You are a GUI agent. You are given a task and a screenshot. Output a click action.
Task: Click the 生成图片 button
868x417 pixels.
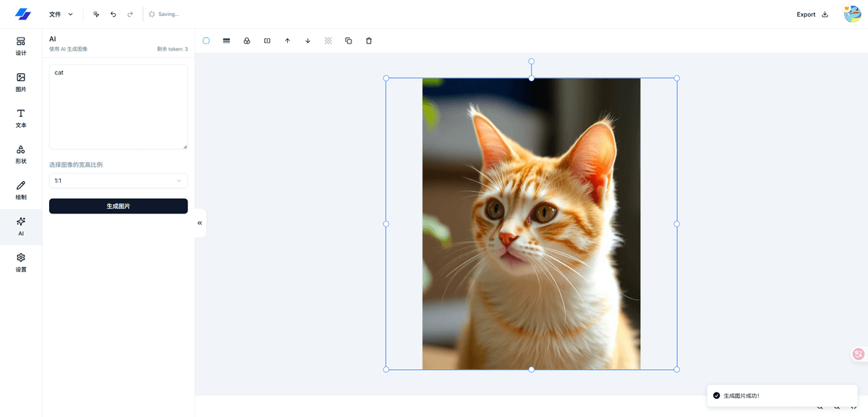(118, 206)
